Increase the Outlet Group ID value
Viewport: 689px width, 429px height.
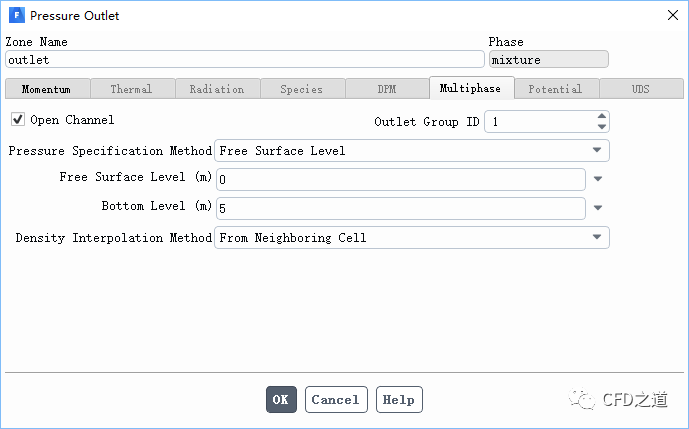pyautogui.click(x=601, y=116)
